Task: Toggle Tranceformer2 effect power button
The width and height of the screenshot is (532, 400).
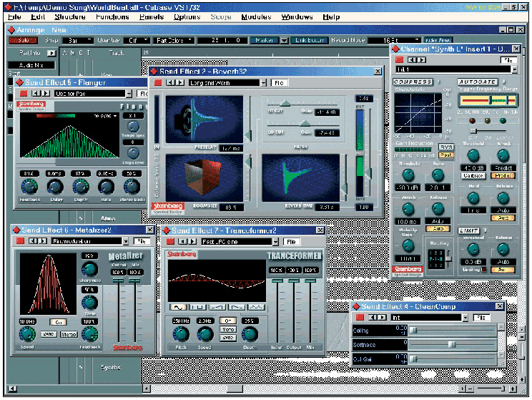Action: [x=170, y=241]
